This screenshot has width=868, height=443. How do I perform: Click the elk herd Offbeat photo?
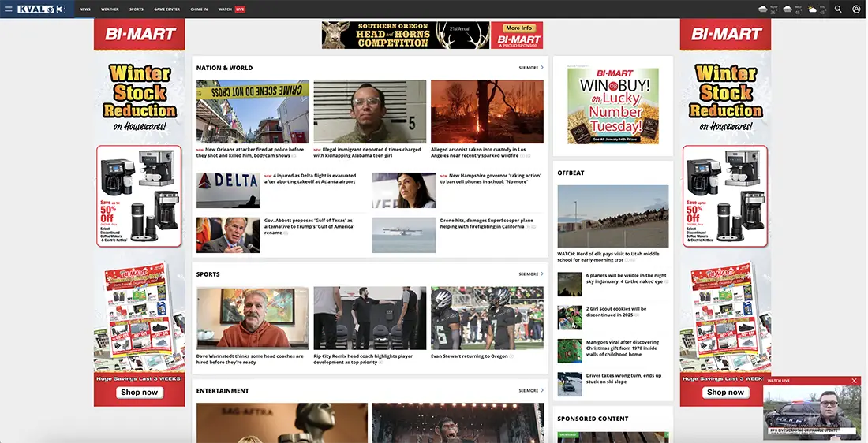coord(613,216)
